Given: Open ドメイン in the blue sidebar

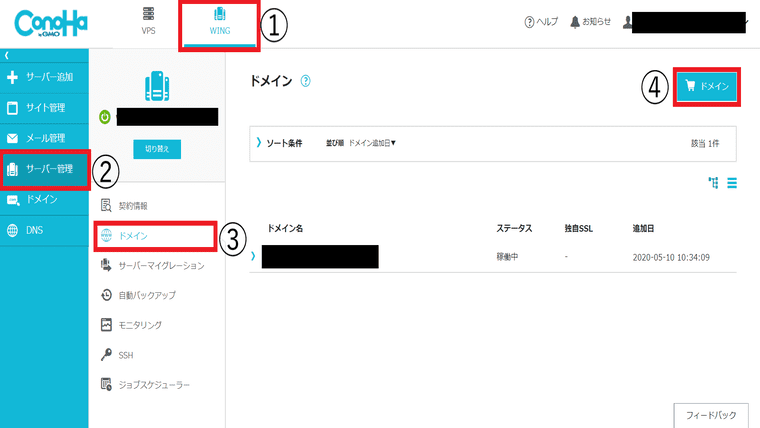Looking at the screenshot, I should (x=44, y=200).
